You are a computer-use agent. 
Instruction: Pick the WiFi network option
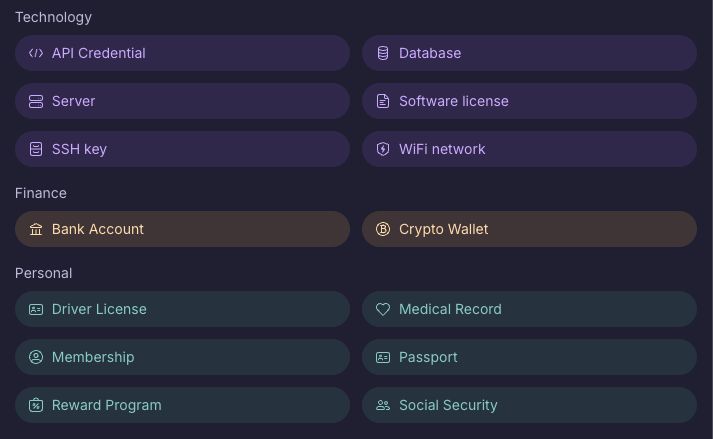[529, 149]
